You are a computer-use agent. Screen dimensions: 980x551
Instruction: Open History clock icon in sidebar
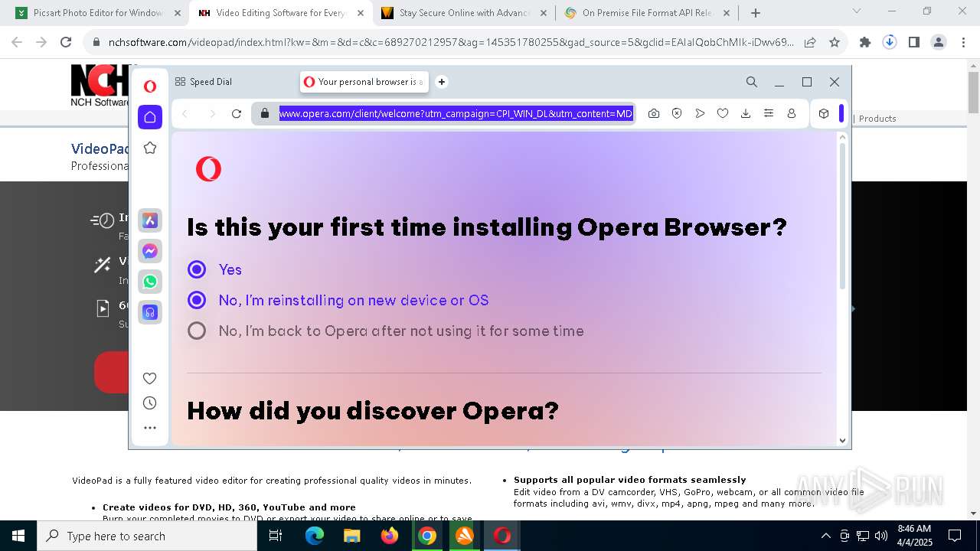[x=150, y=403]
